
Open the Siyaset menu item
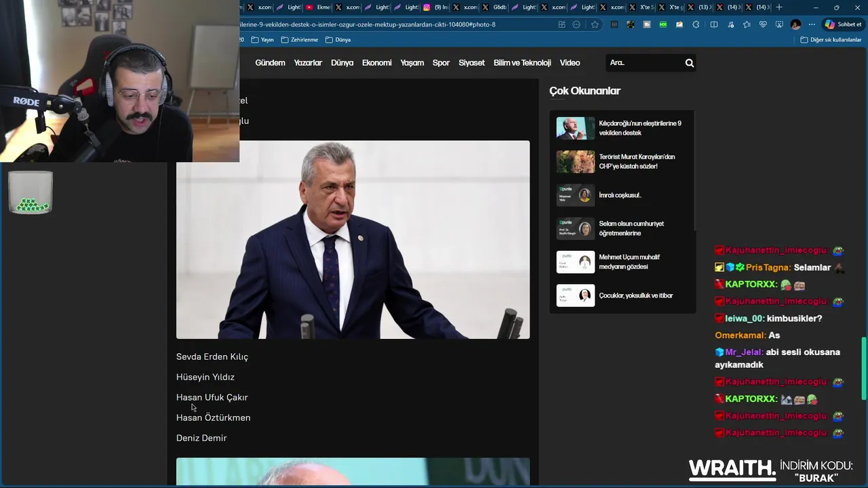pos(471,63)
